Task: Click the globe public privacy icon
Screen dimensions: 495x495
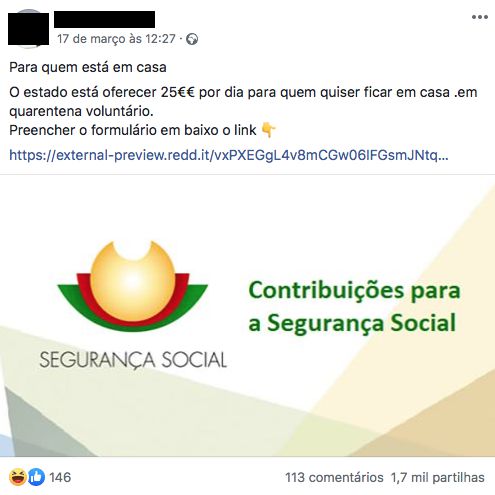Action: pyautogui.click(x=192, y=39)
